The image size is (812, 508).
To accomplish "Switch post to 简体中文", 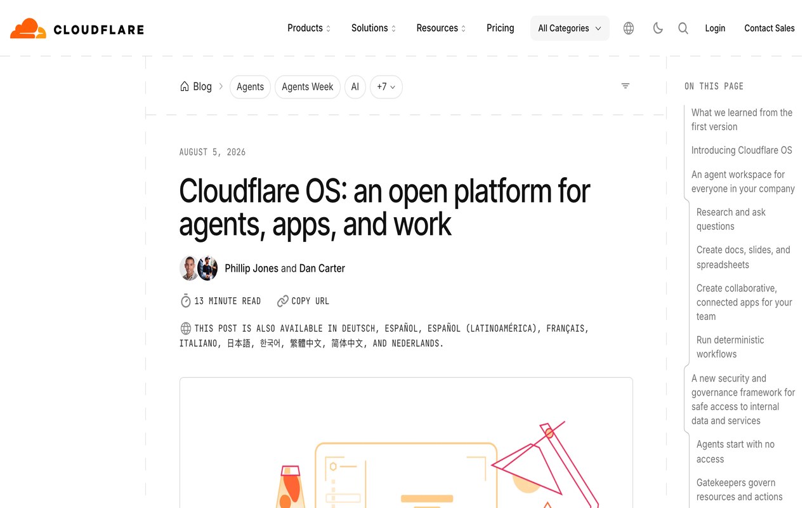I will (x=347, y=343).
